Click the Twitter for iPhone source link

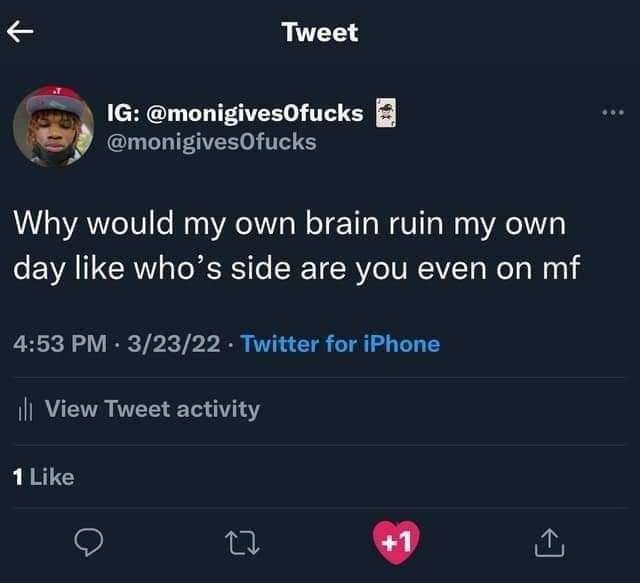tap(340, 344)
